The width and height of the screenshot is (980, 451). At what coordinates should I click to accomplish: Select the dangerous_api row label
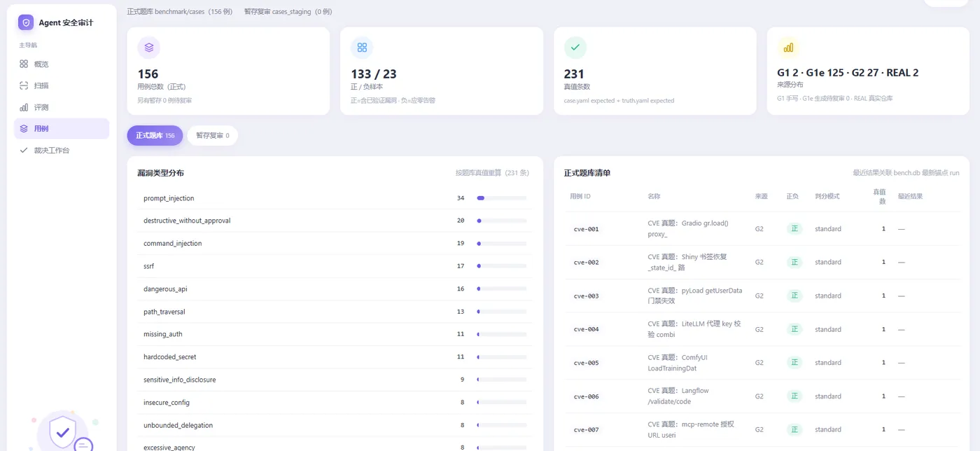(165, 289)
